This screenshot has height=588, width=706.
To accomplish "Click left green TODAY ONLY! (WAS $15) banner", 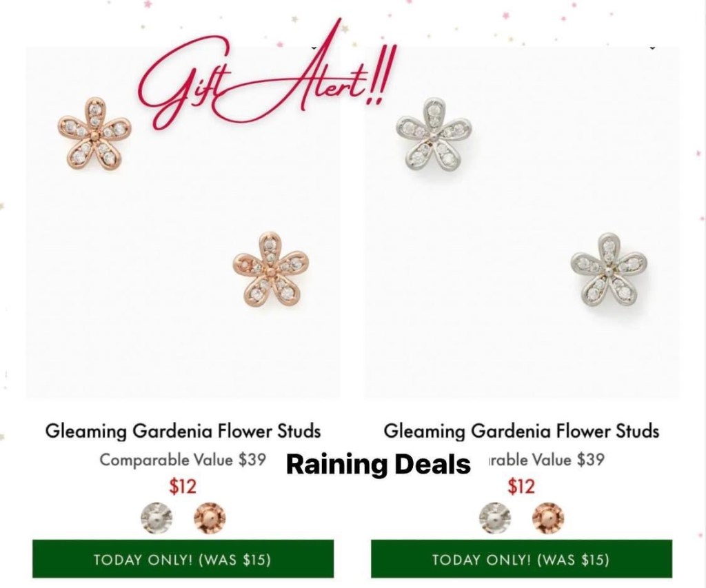I will [x=183, y=559].
